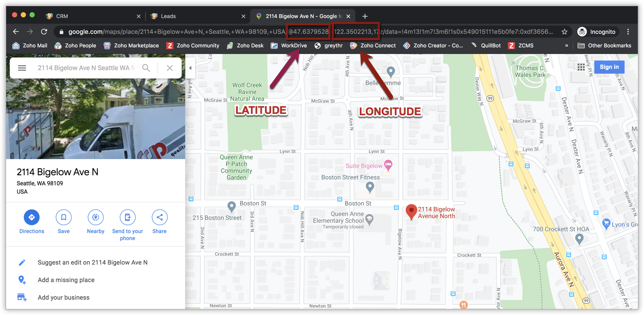
Task: Expand hidden bookmarks overflow chevron
Action: (566, 46)
